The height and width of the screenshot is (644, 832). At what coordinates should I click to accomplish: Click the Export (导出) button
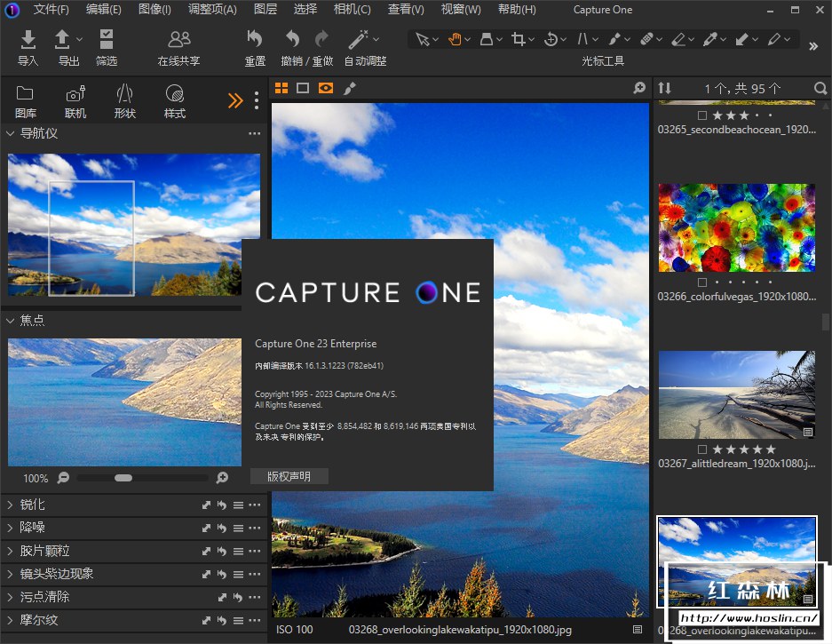(63, 40)
